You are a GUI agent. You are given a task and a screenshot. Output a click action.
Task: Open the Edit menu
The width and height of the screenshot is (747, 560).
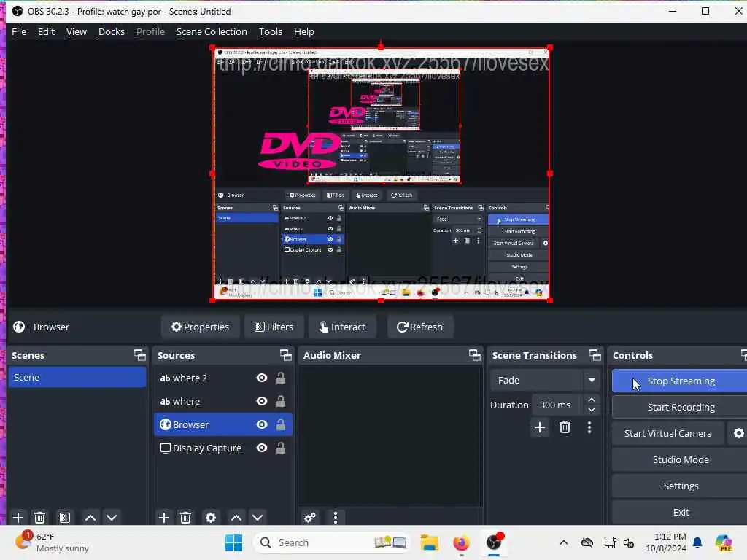coord(46,32)
